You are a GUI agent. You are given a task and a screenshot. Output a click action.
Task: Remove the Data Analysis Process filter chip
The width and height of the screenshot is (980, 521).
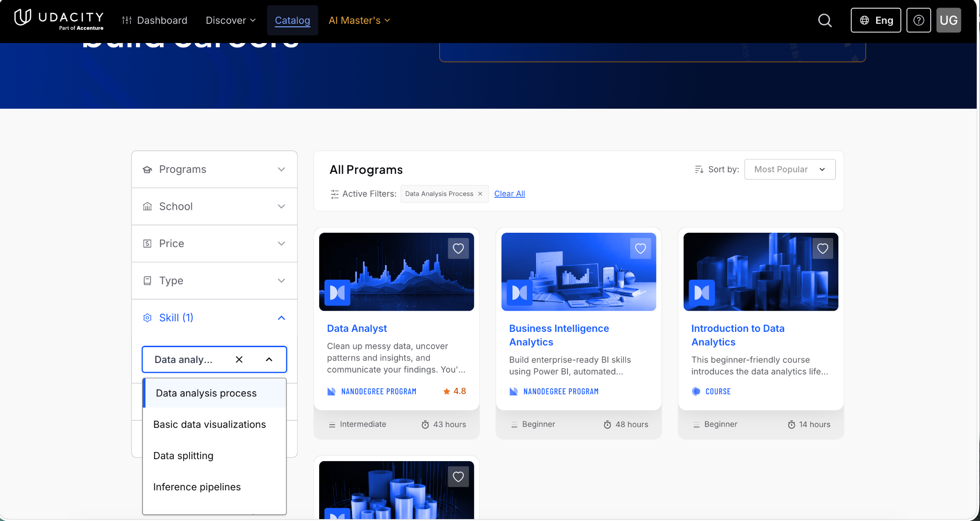click(480, 194)
